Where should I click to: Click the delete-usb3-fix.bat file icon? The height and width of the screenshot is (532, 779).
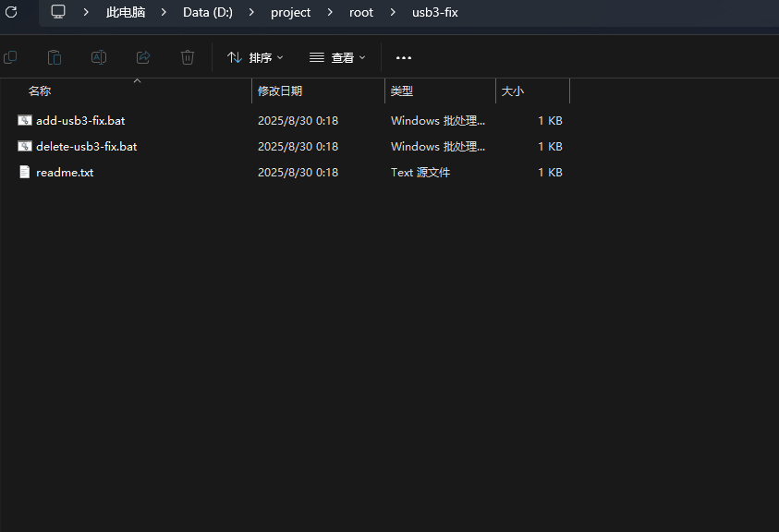[25, 146]
